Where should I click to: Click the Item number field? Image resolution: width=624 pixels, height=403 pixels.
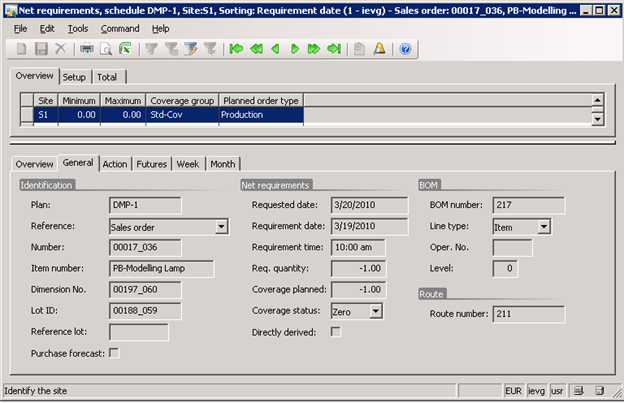(x=161, y=268)
